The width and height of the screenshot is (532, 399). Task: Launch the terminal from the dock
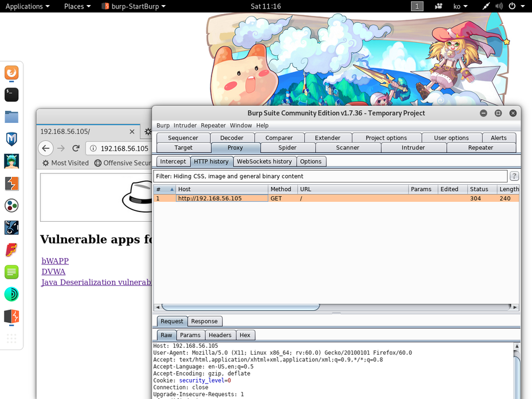click(11, 95)
